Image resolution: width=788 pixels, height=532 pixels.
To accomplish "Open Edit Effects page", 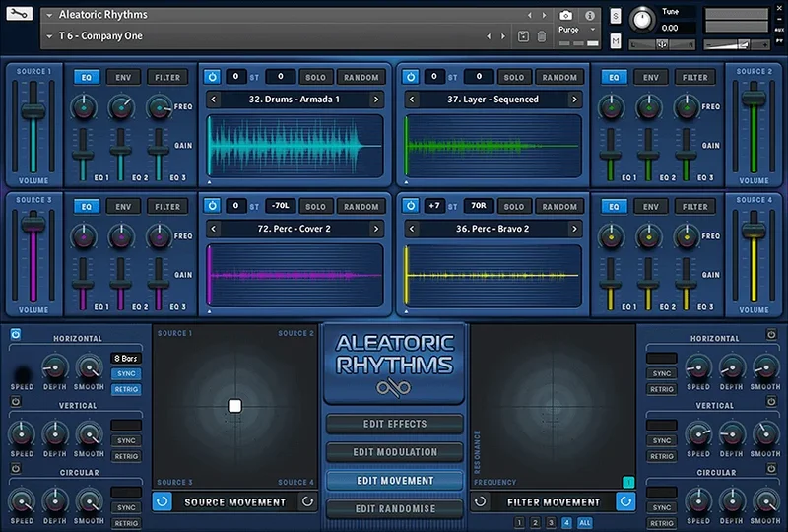I will 395,424.
